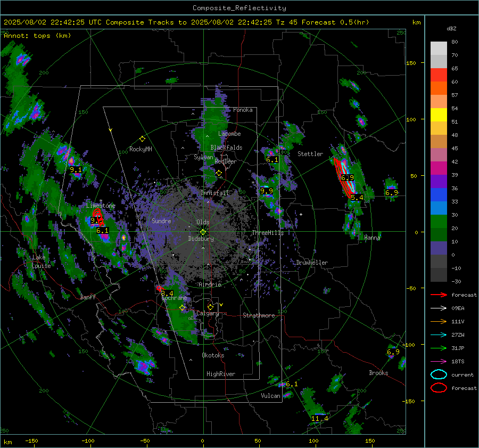Select the red swatch in the dBZ scale

point(439,75)
